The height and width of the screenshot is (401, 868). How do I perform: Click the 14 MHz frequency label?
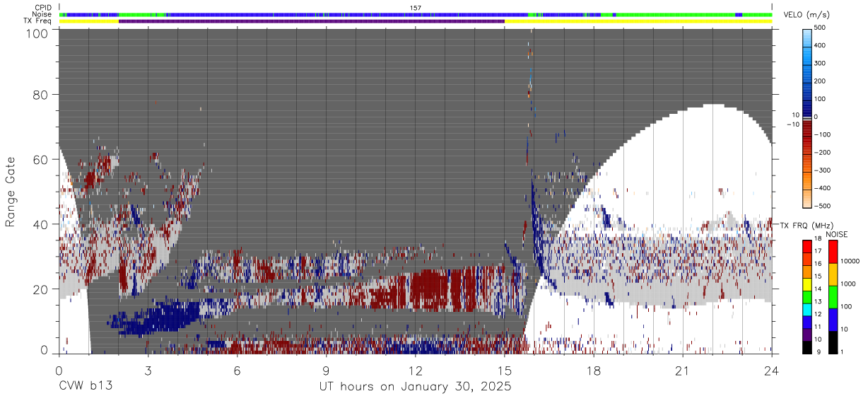click(820, 291)
